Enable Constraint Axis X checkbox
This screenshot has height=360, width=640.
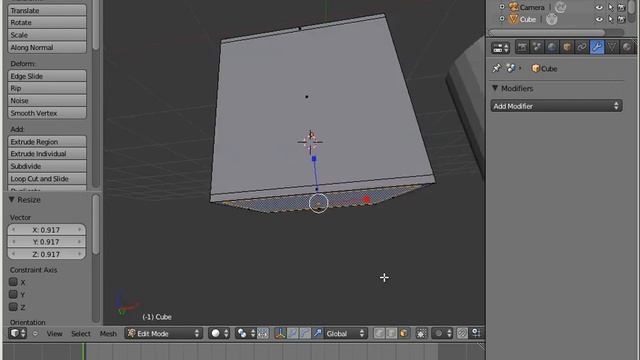coord(13,282)
